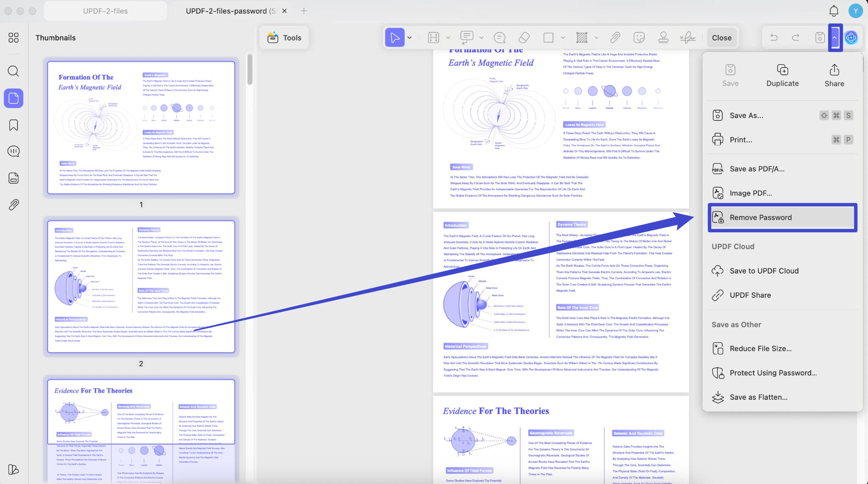
Task: Expand the text comment dropdown arrow
Action: click(481, 37)
